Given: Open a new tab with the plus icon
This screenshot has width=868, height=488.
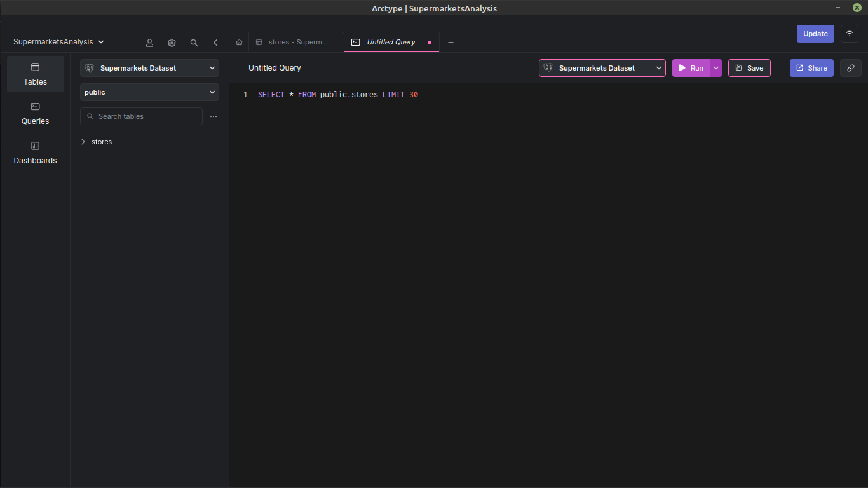Looking at the screenshot, I should [x=451, y=42].
